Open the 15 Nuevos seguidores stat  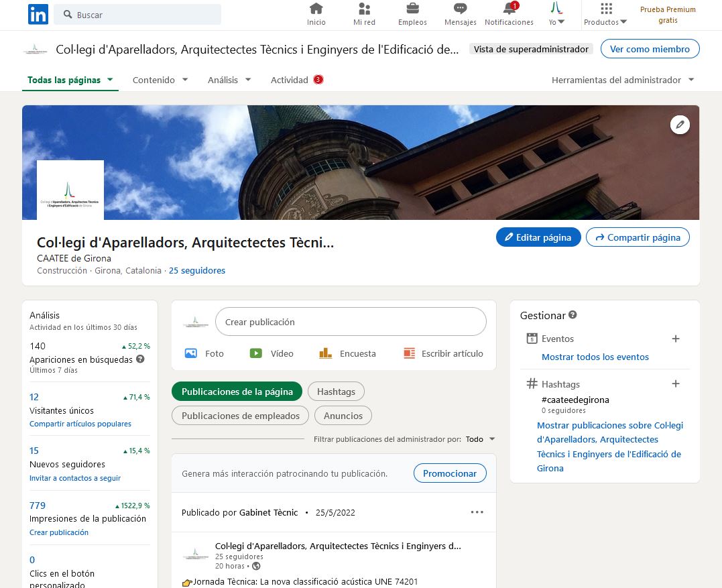(34, 451)
